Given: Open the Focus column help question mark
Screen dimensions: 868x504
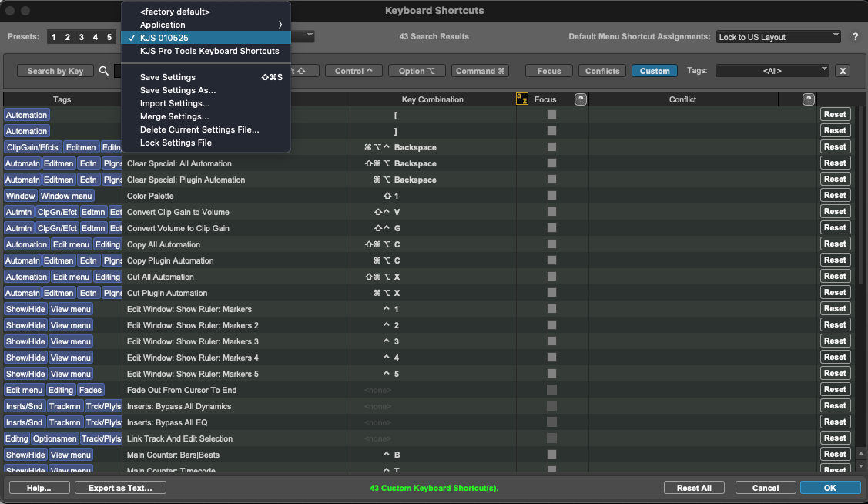Looking at the screenshot, I should [580, 99].
